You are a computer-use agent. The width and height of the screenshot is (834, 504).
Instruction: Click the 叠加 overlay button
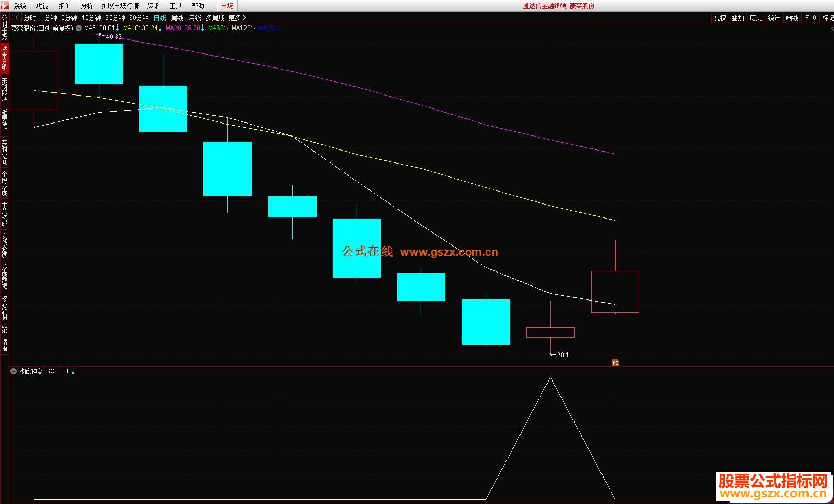(737, 18)
